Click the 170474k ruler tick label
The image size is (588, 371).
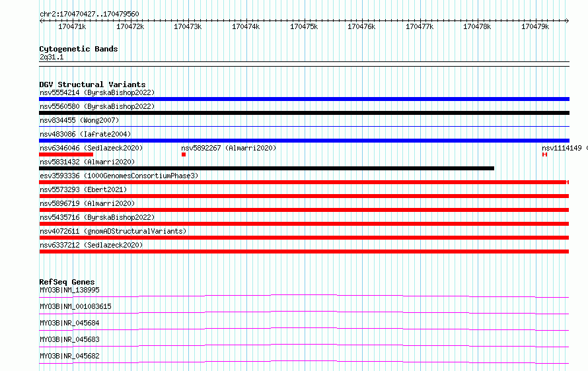(246, 26)
